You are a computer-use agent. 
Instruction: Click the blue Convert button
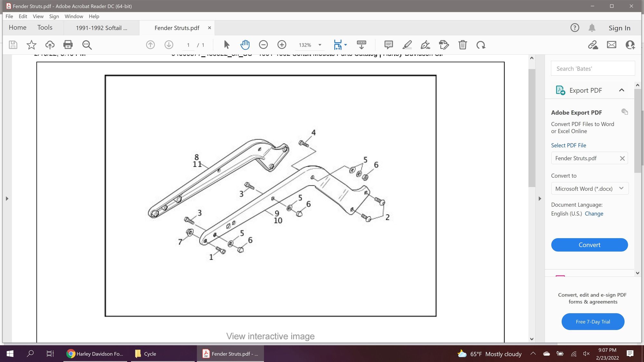click(589, 245)
